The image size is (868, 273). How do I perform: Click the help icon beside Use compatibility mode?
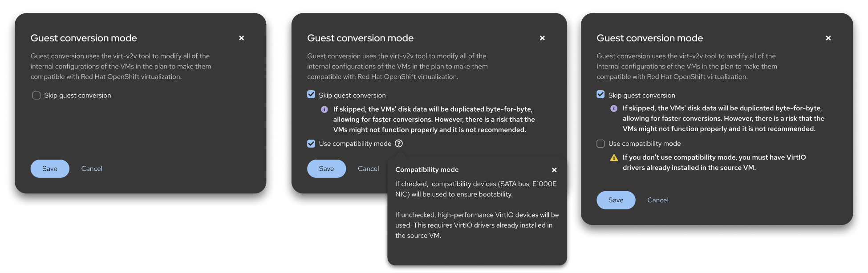[x=399, y=144]
